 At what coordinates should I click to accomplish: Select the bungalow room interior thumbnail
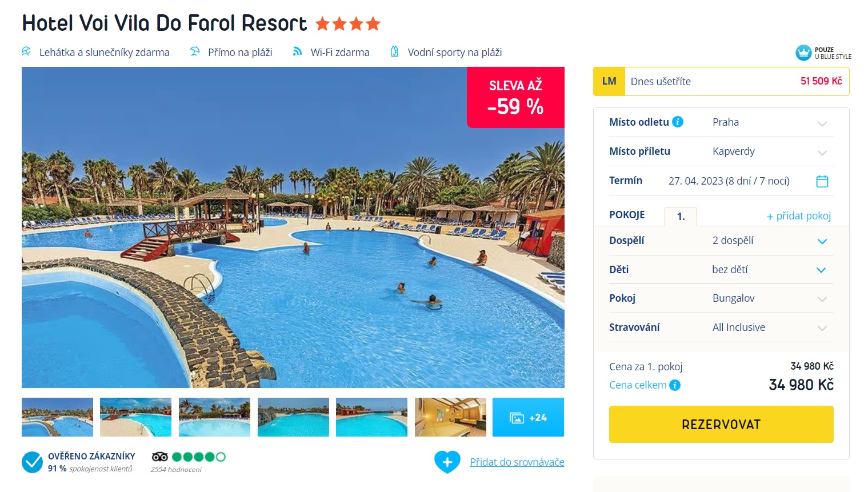[450, 417]
